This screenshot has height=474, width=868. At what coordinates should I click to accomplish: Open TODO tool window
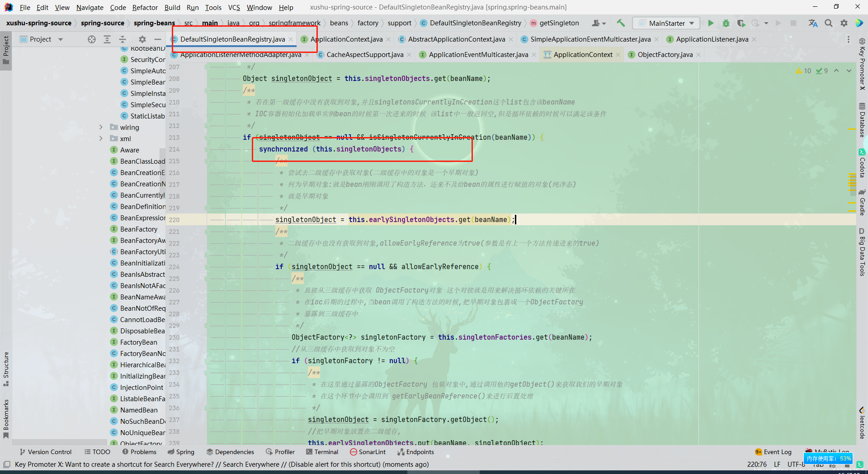97,452
